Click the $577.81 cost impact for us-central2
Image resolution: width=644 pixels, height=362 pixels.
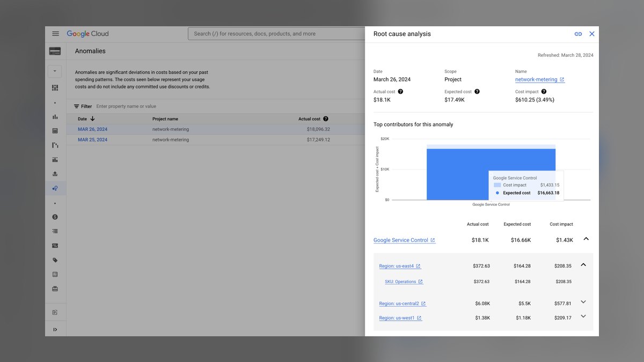(x=562, y=304)
